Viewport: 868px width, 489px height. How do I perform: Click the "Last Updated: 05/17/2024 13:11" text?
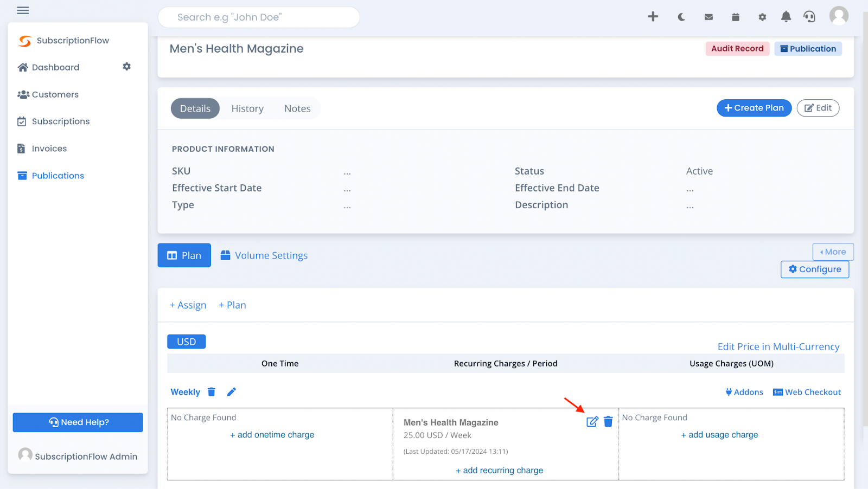456,452
